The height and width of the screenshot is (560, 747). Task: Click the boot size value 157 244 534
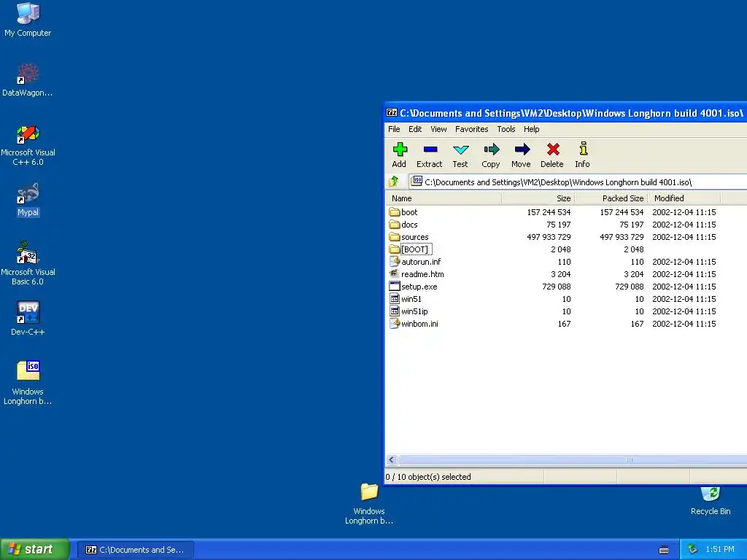[x=549, y=212]
